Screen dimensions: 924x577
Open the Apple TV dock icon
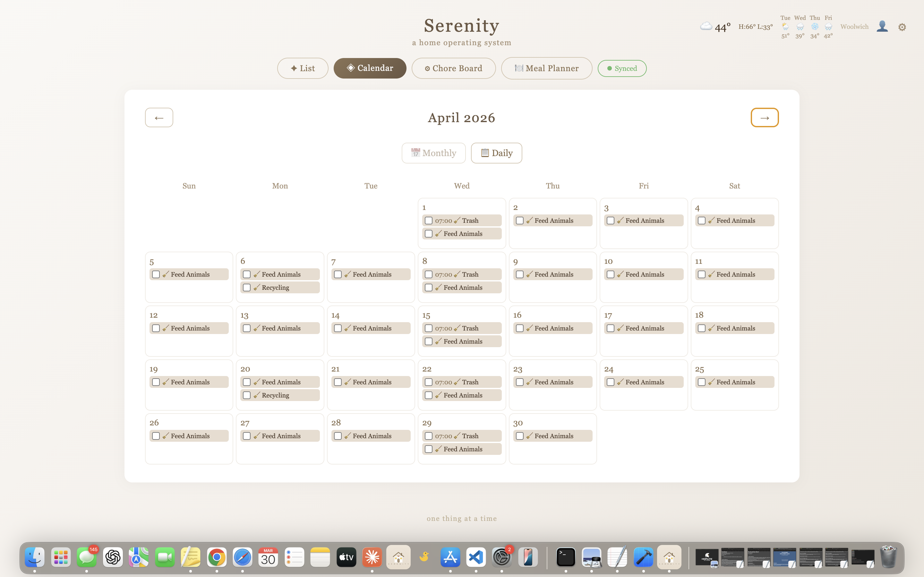pyautogui.click(x=346, y=557)
